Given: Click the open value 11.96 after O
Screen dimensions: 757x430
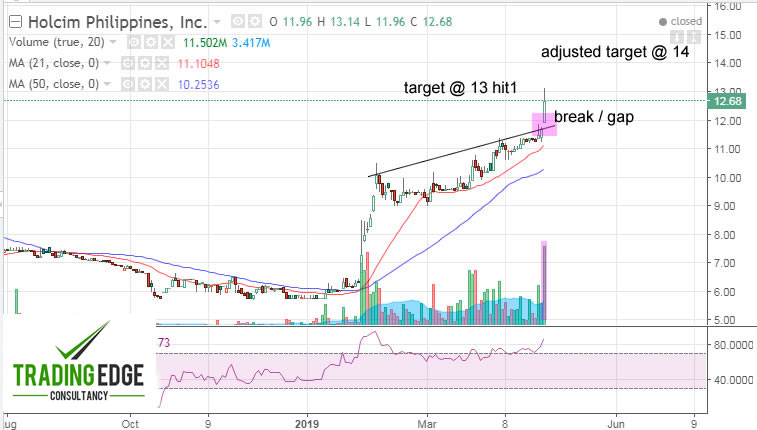Looking at the screenshot, I should pyautogui.click(x=297, y=22).
